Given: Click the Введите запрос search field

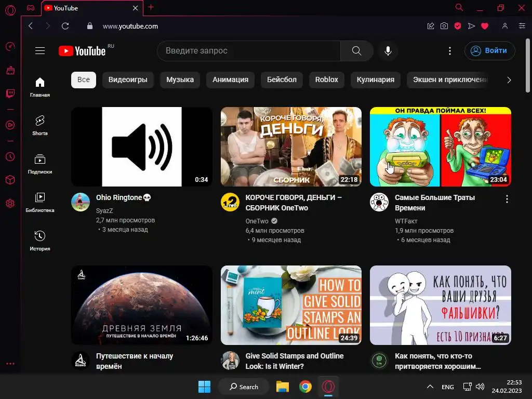Looking at the screenshot, I should (x=249, y=51).
